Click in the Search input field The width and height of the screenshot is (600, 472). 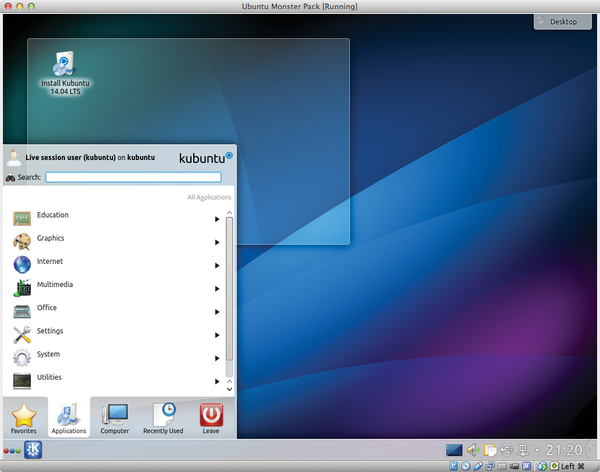pyautogui.click(x=133, y=177)
